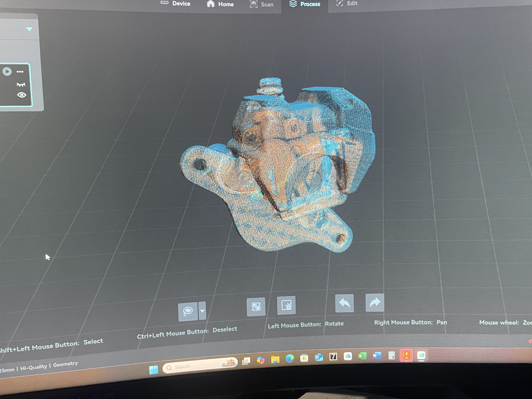Screen dimensions: 532x399
Task: Open Calculator from the taskbar
Action: (392, 355)
